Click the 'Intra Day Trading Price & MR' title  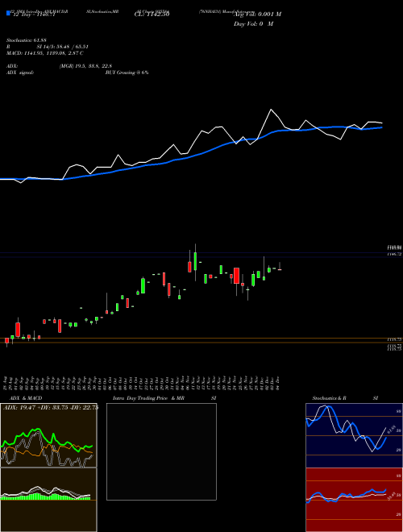click(x=148, y=398)
